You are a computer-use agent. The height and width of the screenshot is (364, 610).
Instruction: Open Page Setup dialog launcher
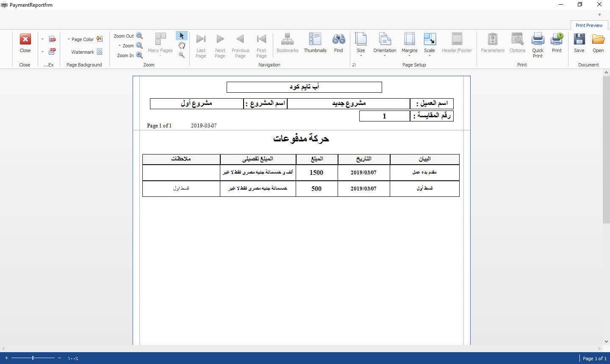[x=354, y=65]
